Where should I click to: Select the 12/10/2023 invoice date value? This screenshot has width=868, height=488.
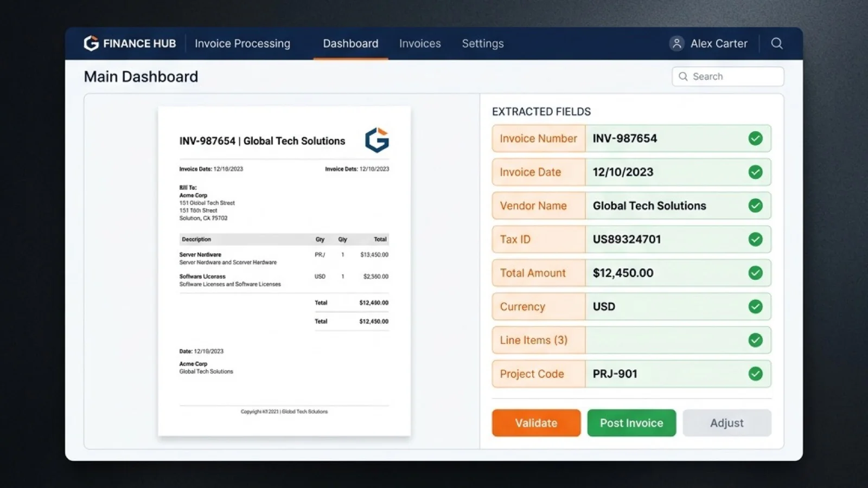623,172
